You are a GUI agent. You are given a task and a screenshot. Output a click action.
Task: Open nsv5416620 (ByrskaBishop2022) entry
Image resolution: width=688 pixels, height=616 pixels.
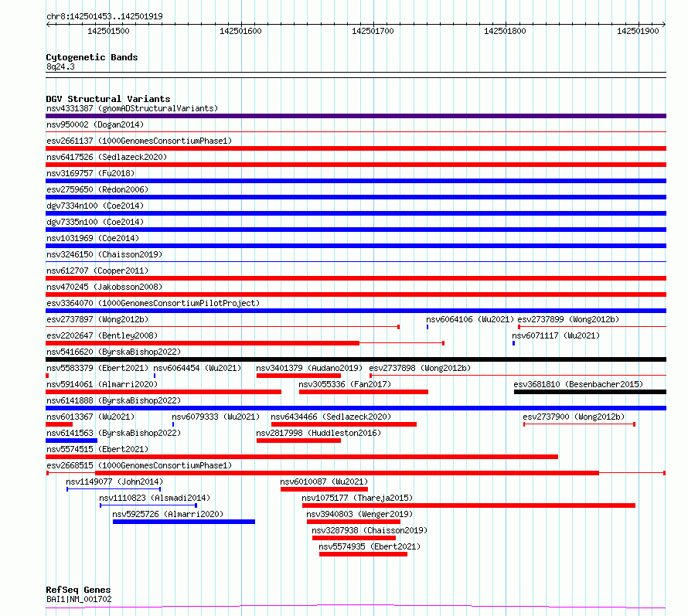[114, 352]
